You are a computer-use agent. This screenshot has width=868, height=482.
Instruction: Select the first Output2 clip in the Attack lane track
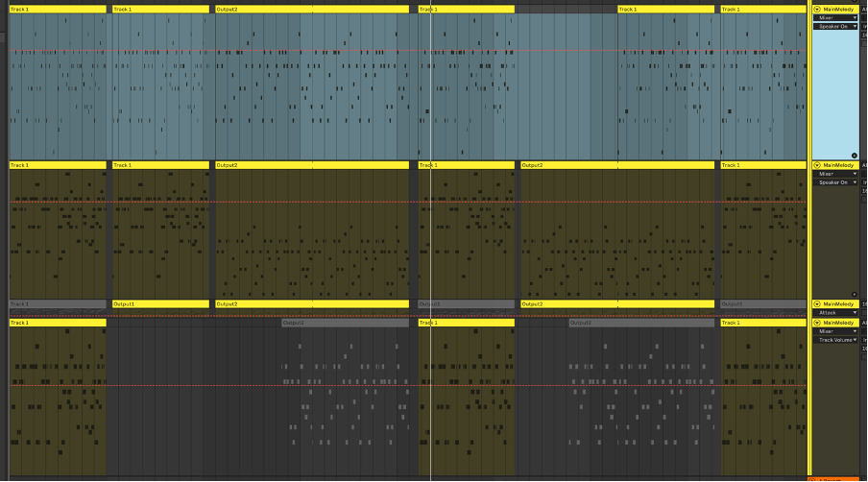[x=312, y=304]
